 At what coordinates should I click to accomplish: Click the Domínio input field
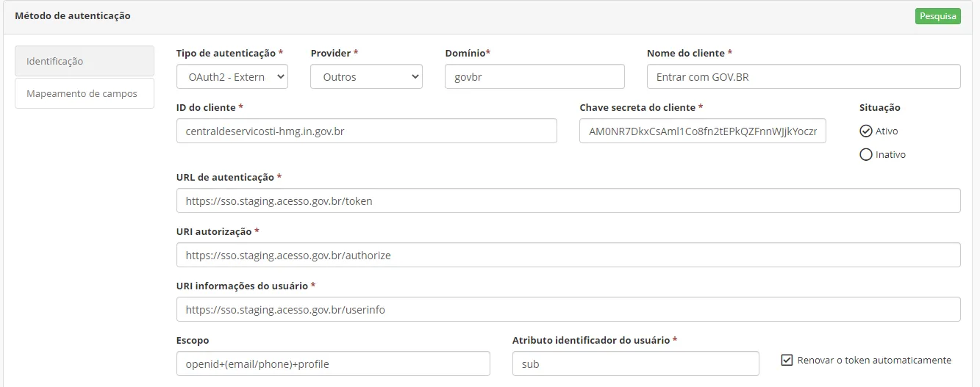pyautogui.click(x=534, y=76)
